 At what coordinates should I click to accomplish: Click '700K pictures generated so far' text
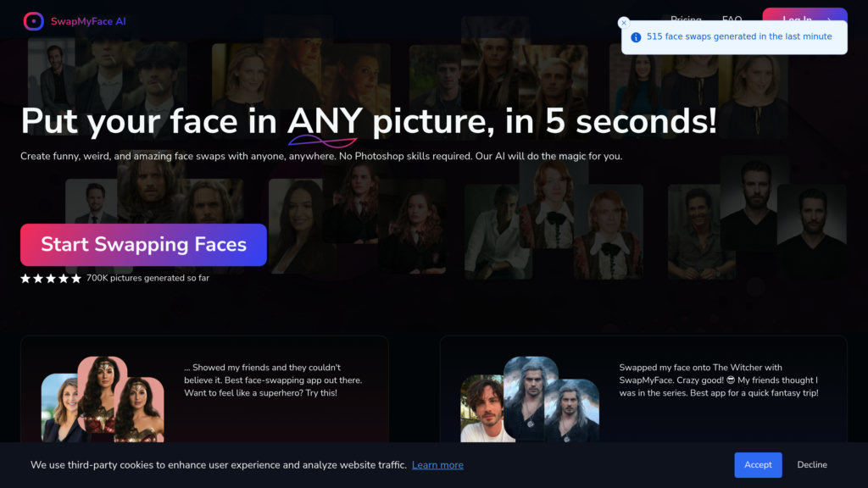coord(147,278)
